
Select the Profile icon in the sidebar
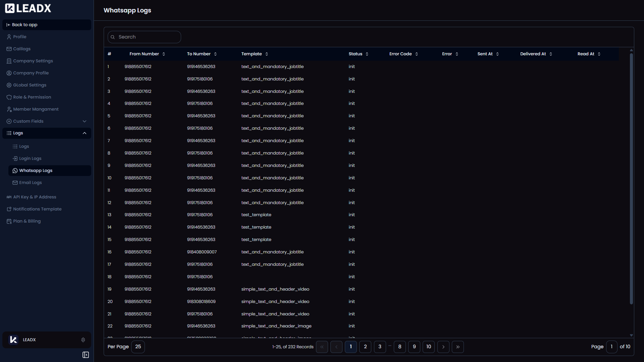pyautogui.click(x=9, y=37)
